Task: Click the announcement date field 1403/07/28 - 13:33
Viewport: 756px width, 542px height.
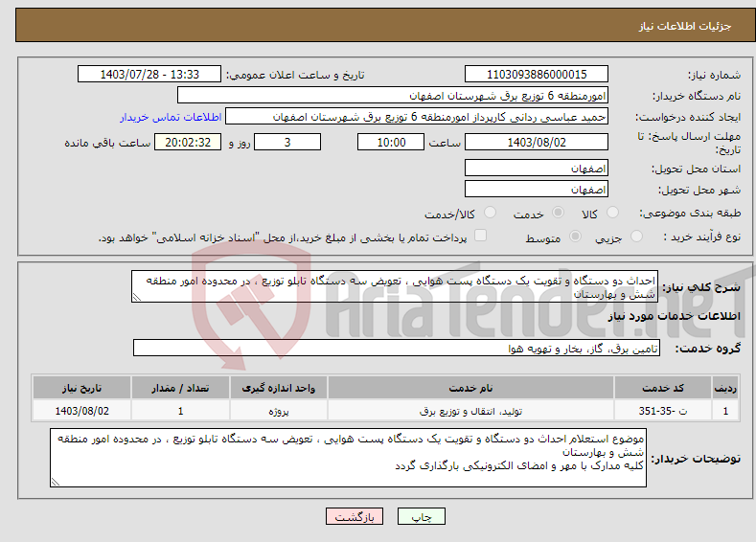Action: point(149,74)
